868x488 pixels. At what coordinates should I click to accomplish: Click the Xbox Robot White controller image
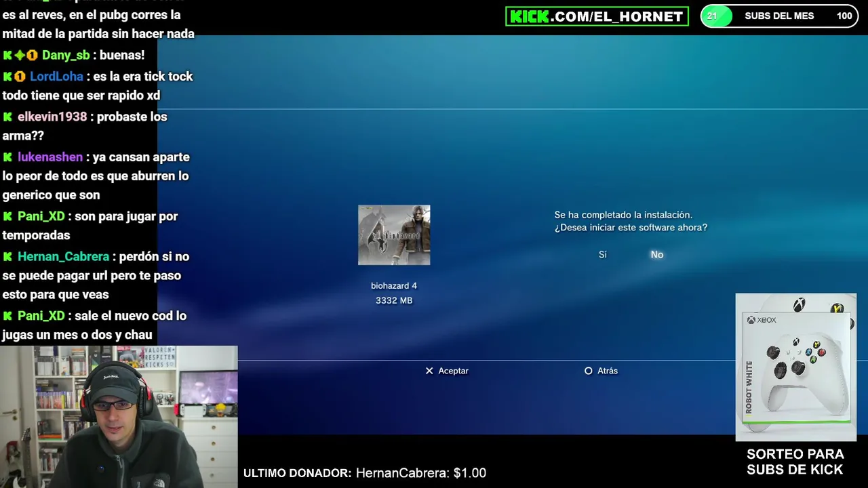[x=796, y=367]
